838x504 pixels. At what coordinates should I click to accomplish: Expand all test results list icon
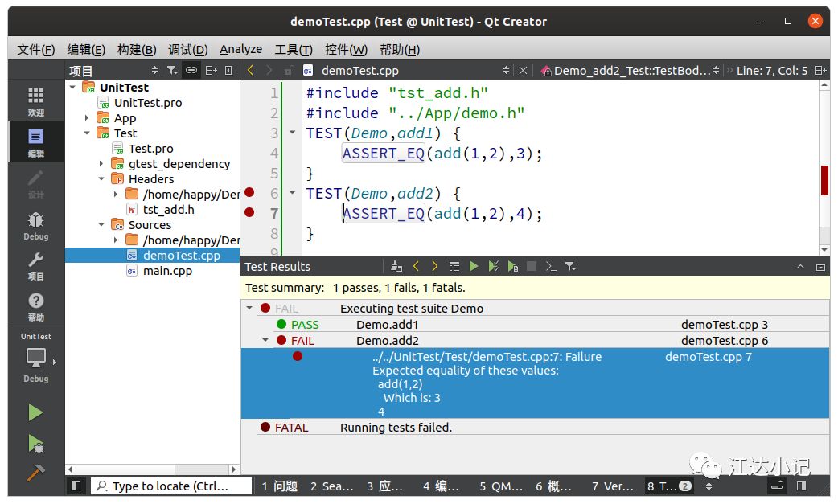pos(454,266)
